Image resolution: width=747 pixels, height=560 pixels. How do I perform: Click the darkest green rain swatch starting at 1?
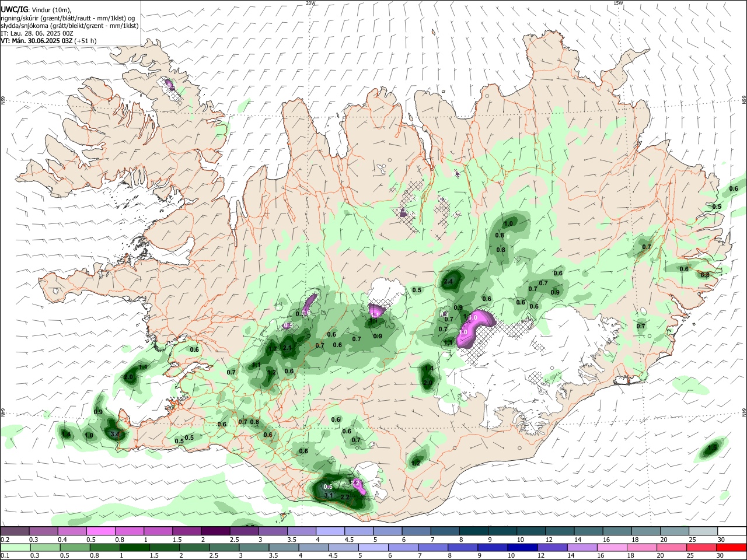134,547
